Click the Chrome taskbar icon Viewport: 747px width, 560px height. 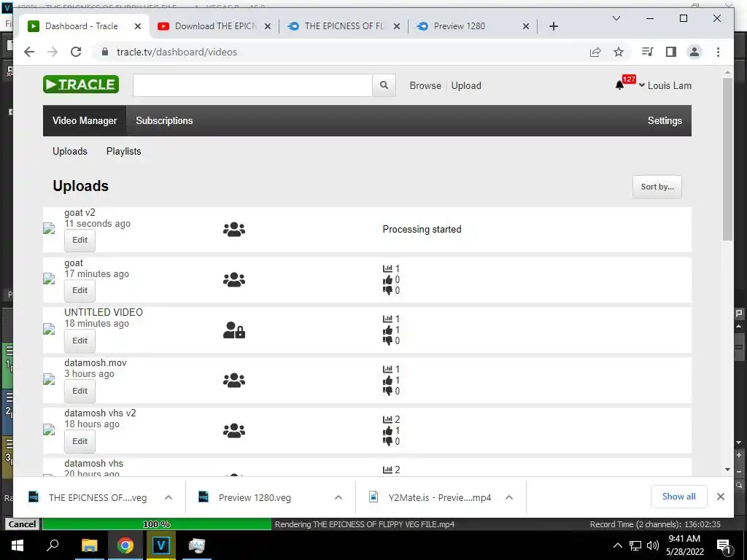(x=125, y=545)
